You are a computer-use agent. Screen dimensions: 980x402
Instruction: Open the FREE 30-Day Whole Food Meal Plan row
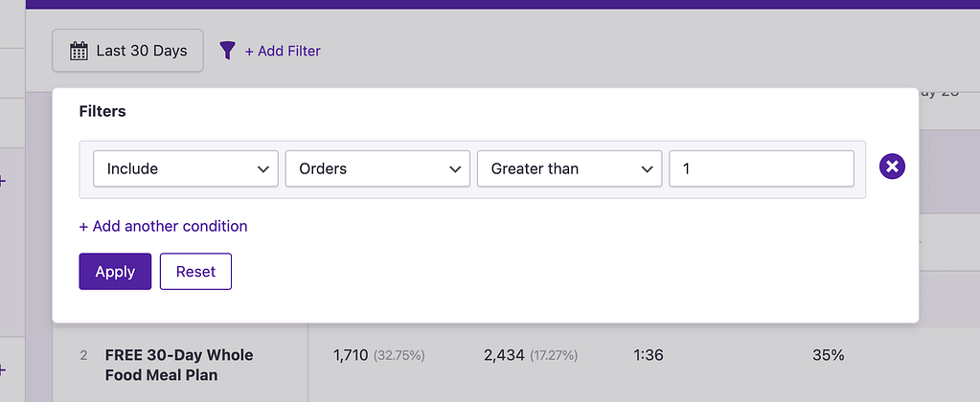click(x=179, y=365)
